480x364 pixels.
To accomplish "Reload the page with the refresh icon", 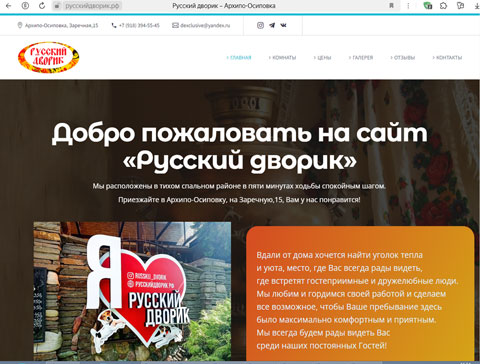I will click(x=42, y=6).
